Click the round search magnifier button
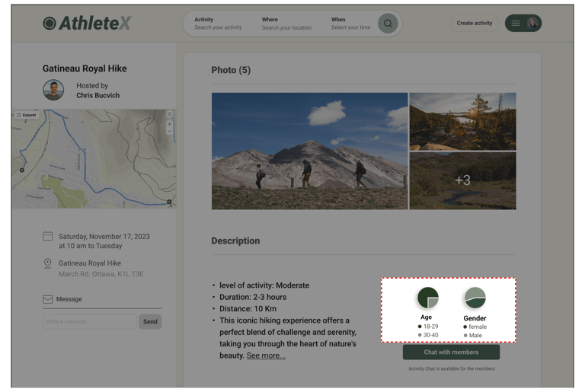The width and height of the screenshot is (585, 392). tap(388, 24)
